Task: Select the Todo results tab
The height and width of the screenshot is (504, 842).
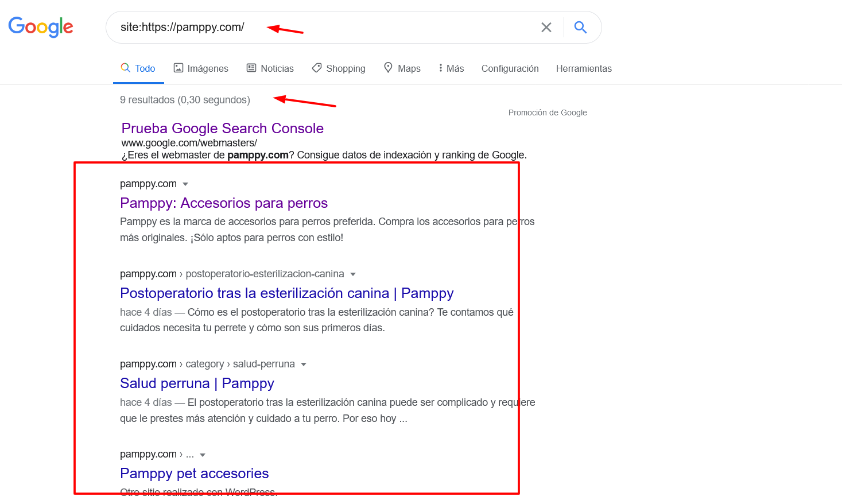Action: pyautogui.click(x=138, y=68)
